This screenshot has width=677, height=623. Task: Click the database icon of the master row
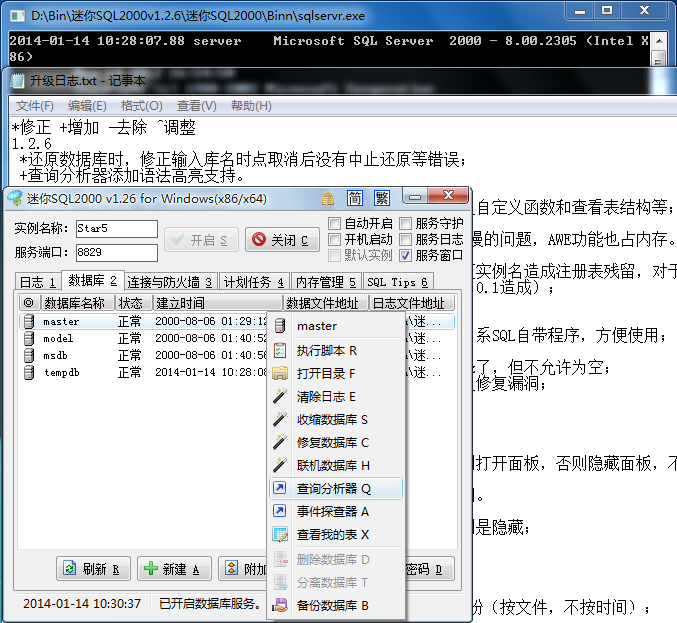pyautogui.click(x=28, y=322)
